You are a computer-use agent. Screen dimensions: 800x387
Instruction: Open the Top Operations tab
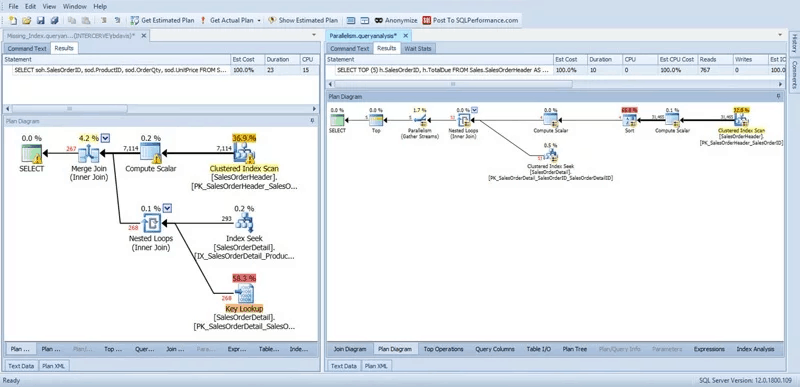[443, 349]
